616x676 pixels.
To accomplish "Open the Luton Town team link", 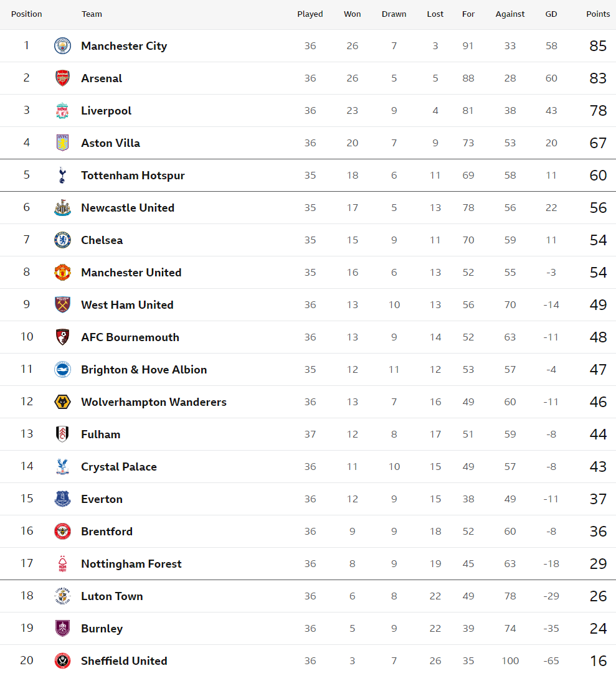I will click(111, 596).
